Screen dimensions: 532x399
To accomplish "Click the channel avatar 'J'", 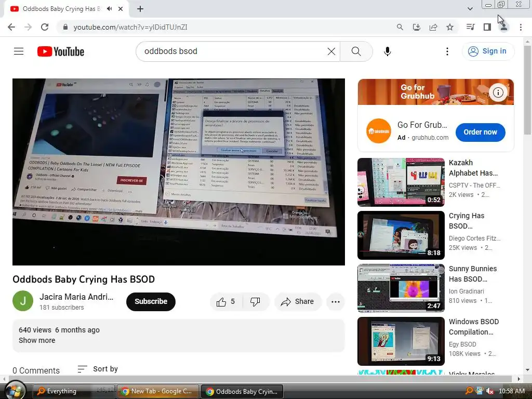I will click(23, 301).
